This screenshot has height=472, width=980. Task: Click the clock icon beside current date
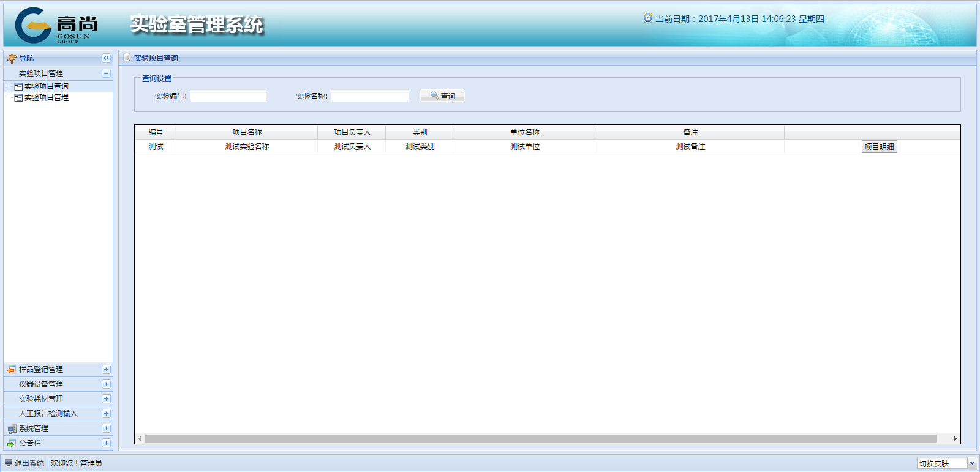647,18
